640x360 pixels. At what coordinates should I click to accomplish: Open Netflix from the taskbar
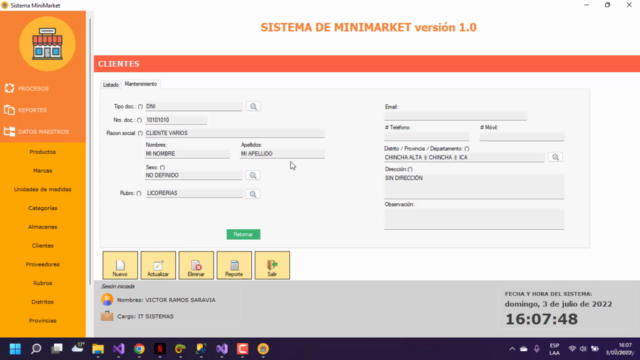(x=160, y=349)
